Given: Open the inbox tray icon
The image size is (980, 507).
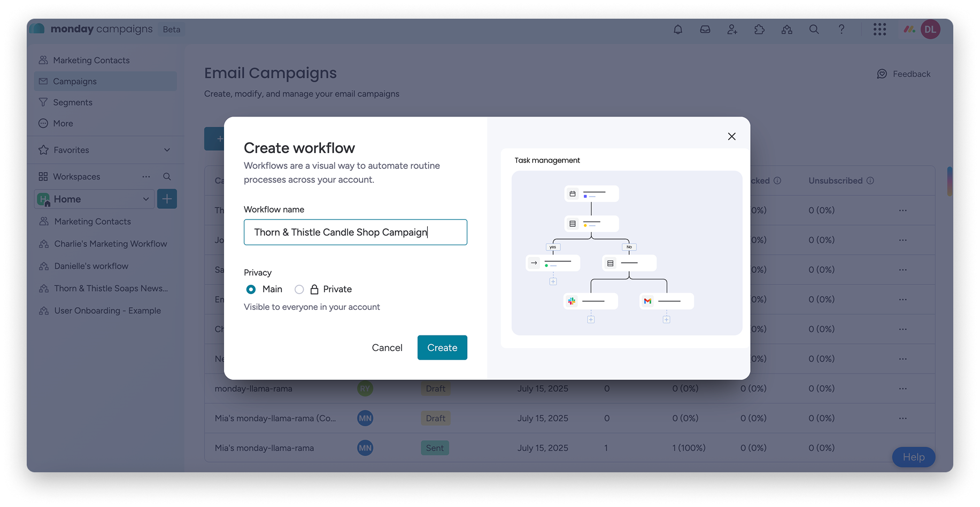Looking at the screenshot, I should point(705,29).
